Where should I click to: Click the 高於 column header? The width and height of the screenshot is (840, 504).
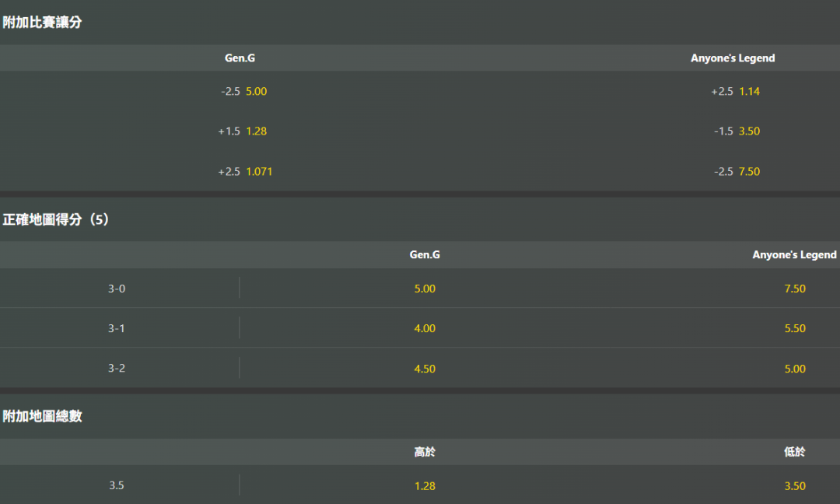coord(425,452)
